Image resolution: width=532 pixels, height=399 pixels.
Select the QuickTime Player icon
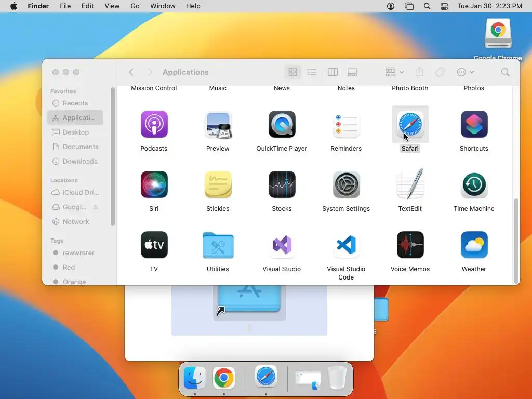tap(282, 124)
